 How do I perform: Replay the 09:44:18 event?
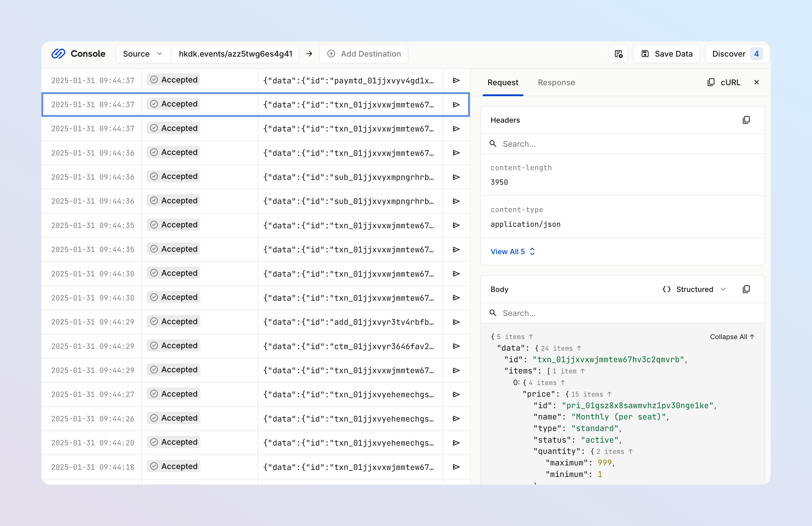pos(456,467)
